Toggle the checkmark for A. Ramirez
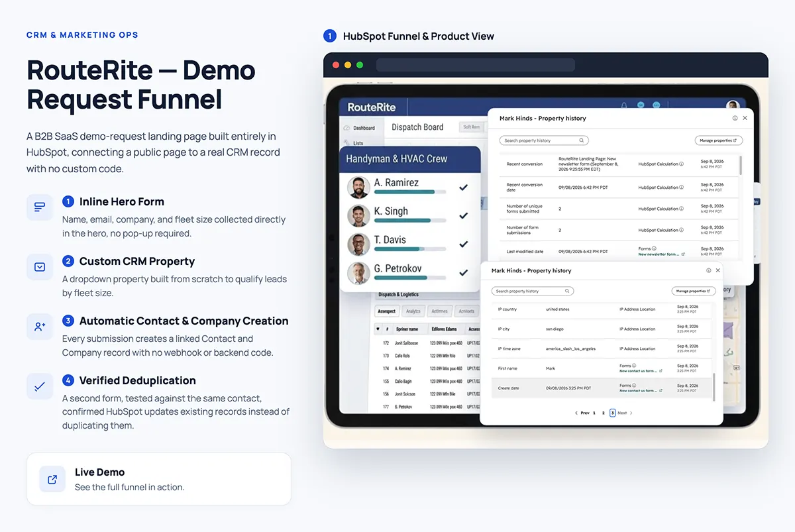Screen dimensions: 795x532 pos(463,187)
